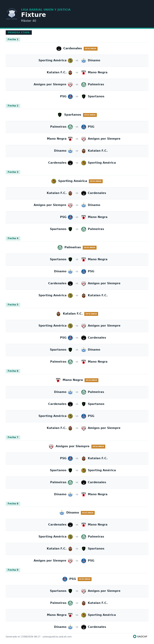Click the Palmeiras crest in Fecha 4 descansa row

click(x=60, y=248)
